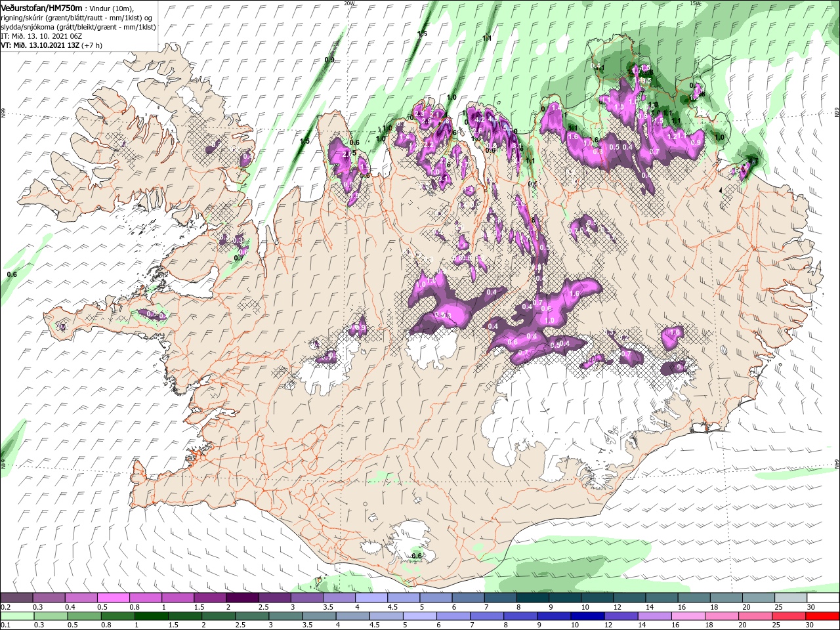Click the 'Vindur (10m),' text in the header
Image resolution: width=840 pixels, height=630 pixels.
[x=112, y=8]
